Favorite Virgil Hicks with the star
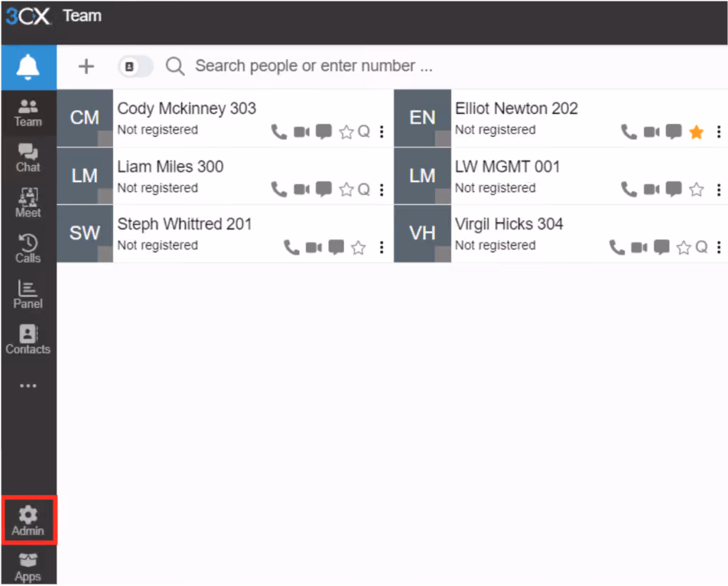 [x=684, y=247]
